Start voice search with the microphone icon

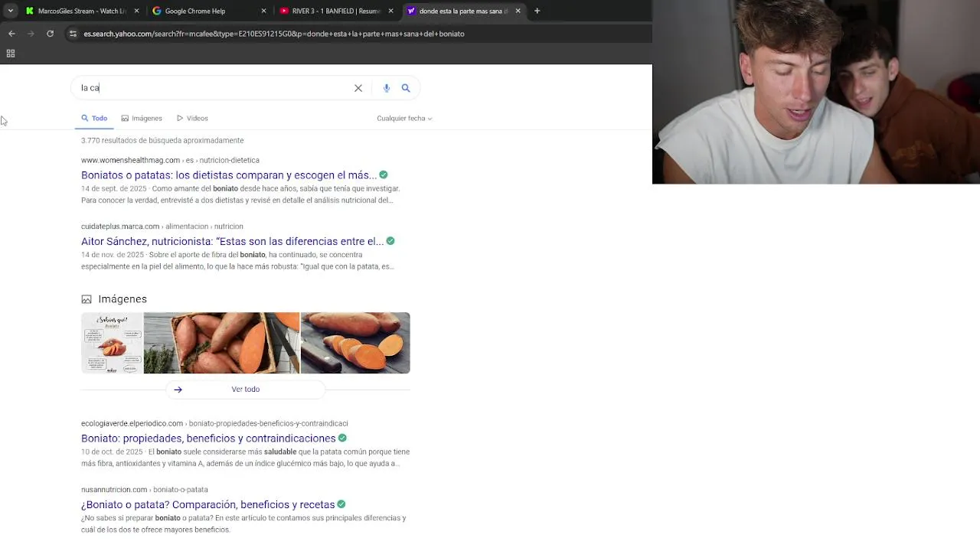[x=387, y=88]
